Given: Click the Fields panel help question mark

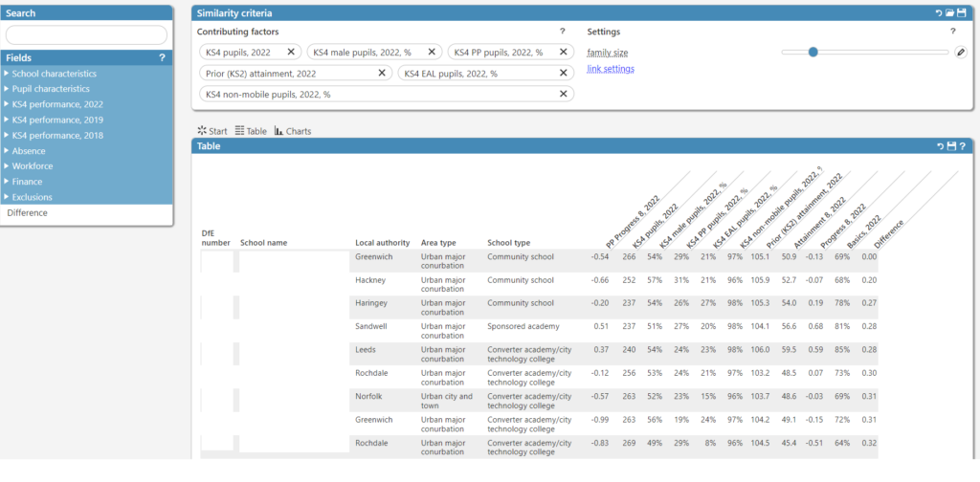Looking at the screenshot, I should [x=162, y=57].
